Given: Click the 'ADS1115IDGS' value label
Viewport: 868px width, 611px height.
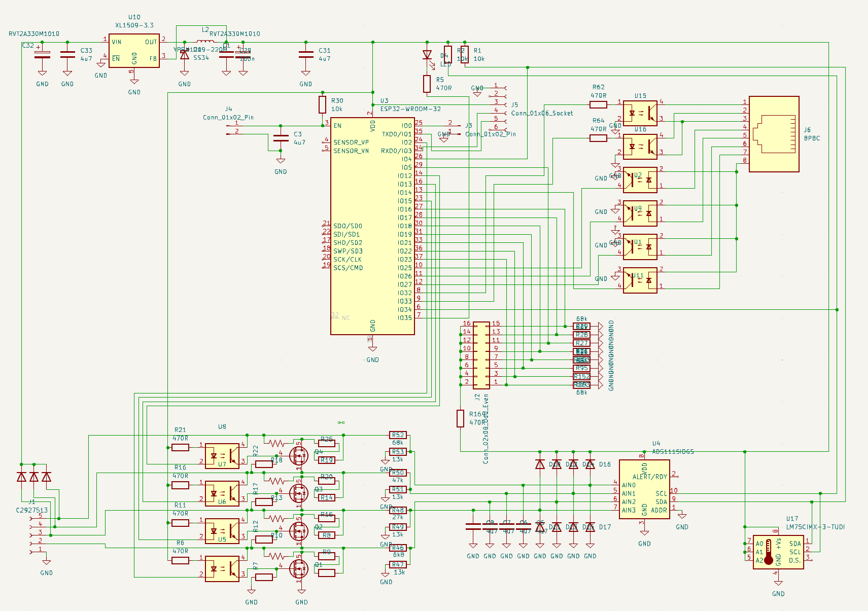Looking at the screenshot, I should tap(673, 452).
